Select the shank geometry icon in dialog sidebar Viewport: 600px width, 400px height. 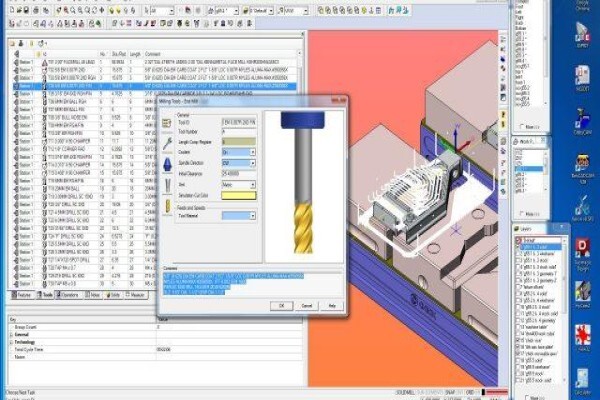[x=168, y=186]
